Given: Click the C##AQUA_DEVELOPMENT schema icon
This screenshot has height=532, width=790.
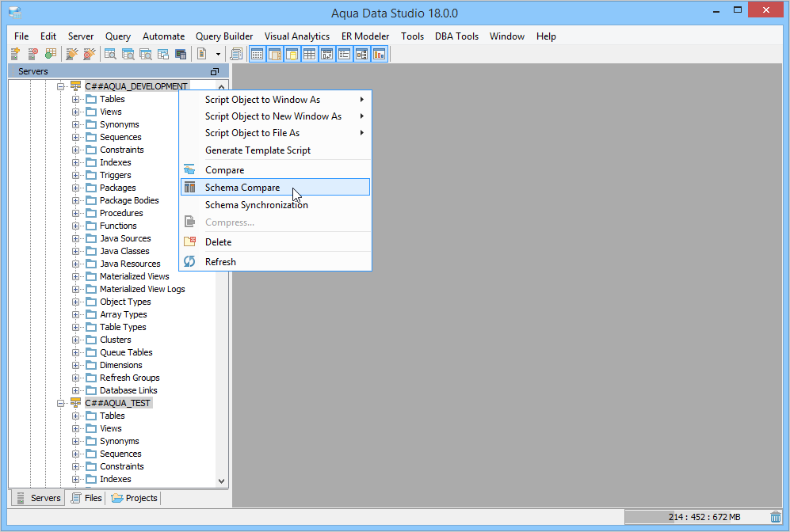Looking at the screenshot, I should point(75,86).
